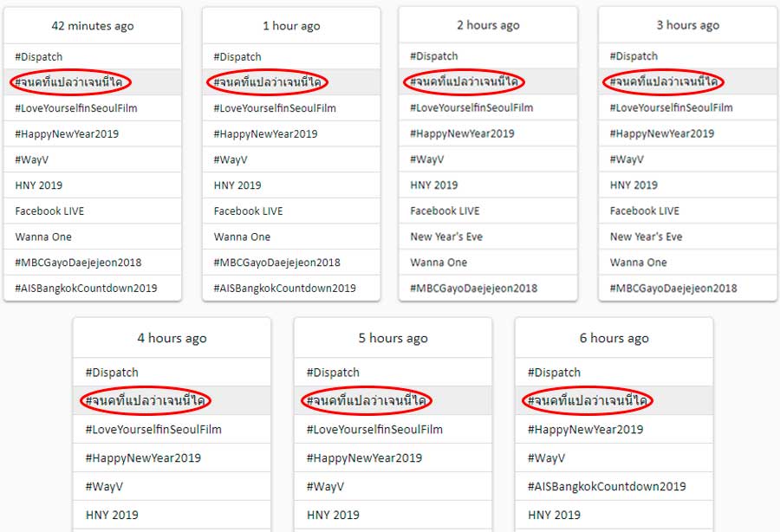This screenshot has height=532, width=780.
Task: Open #MBCGayoDaejejeon2018 under 2 hours ago
Action: point(473,289)
